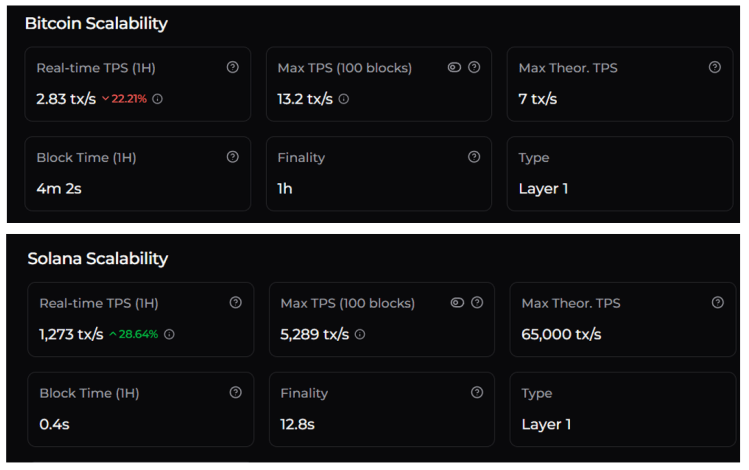The height and width of the screenshot is (470, 749).
Task: Click Solana's green 28.64% change indicator
Action: [135, 334]
